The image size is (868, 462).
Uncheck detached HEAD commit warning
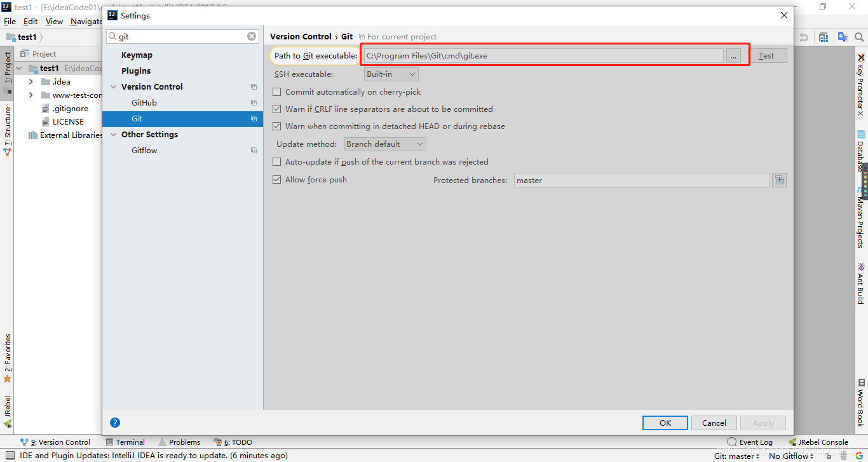click(x=276, y=126)
